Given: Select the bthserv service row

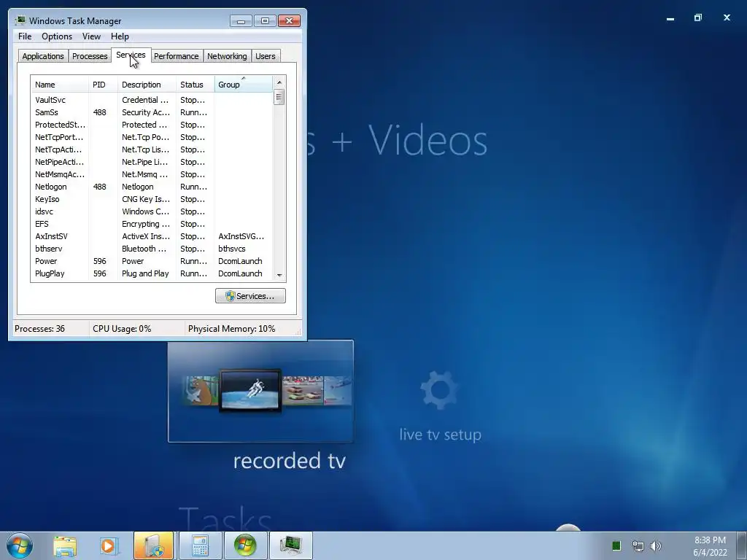Looking at the screenshot, I should point(152,249).
